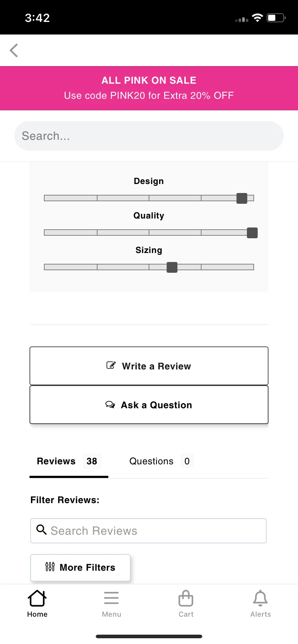The height and width of the screenshot is (644, 298).
Task: Click the Sizing rating slider handle
Action: click(x=172, y=267)
